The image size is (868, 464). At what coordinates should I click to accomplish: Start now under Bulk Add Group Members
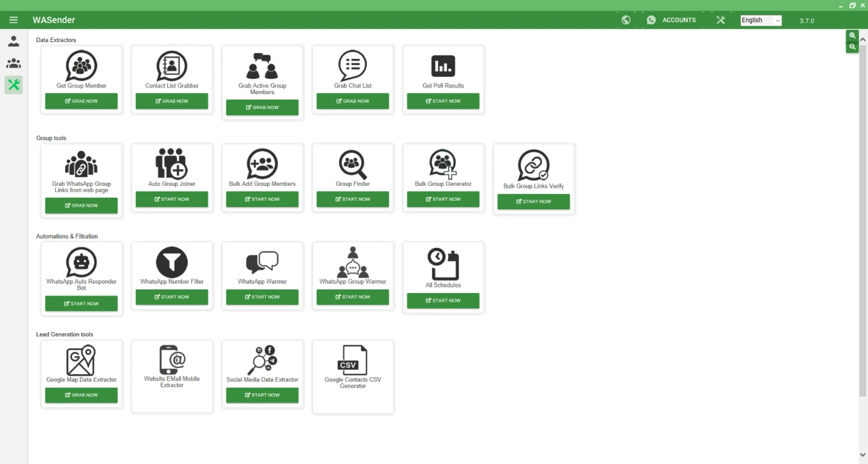(262, 199)
